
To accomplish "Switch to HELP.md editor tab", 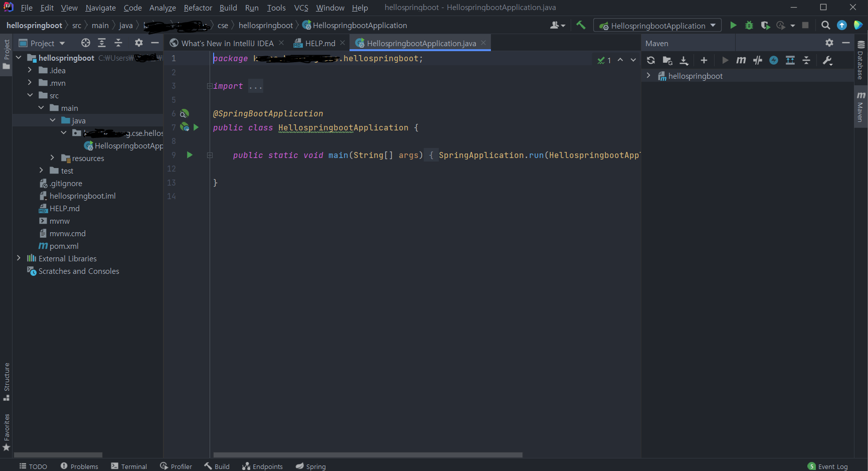I will click(x=320, y=43).
